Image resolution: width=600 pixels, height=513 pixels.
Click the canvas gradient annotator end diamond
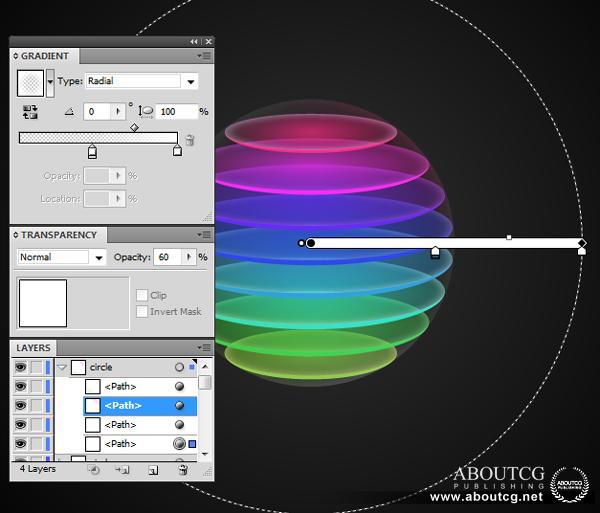[x=582, y=243]
